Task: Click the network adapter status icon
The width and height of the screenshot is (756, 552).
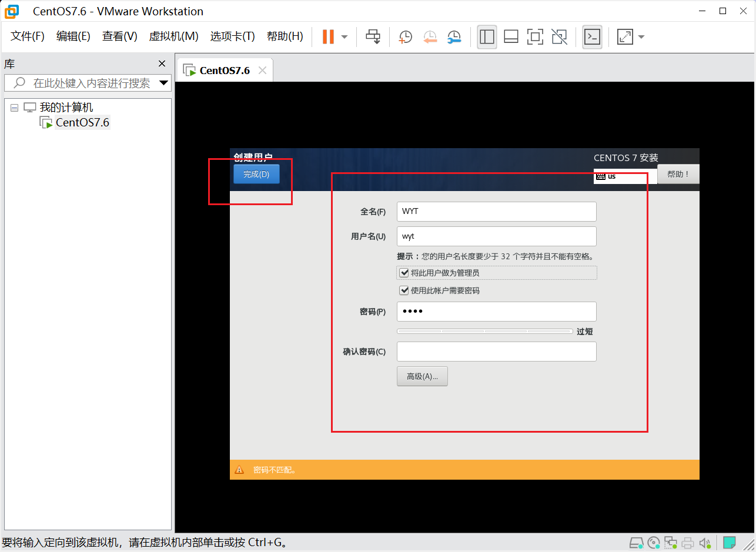Action: point(671,542)
